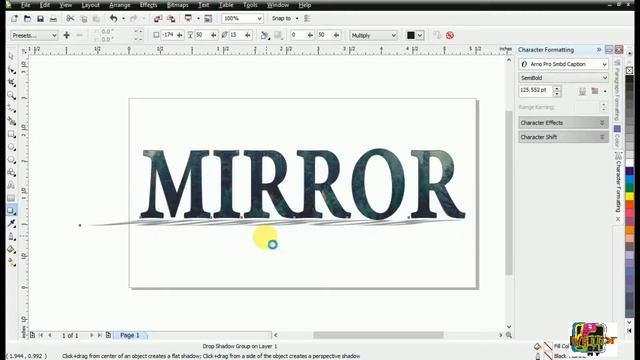Open the Arrange menu
Viewport: 640px width, 360px height.
(120, 5)
